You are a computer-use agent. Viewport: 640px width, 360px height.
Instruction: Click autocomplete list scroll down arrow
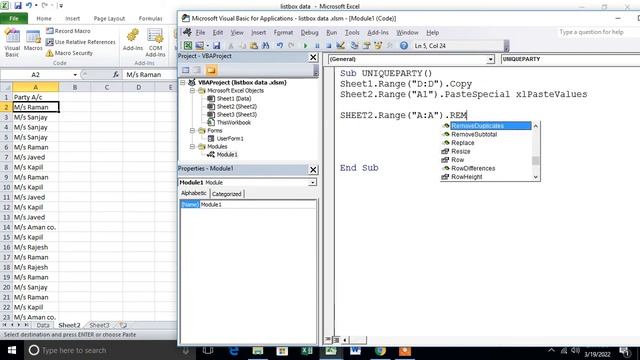(x=536, y=177)
